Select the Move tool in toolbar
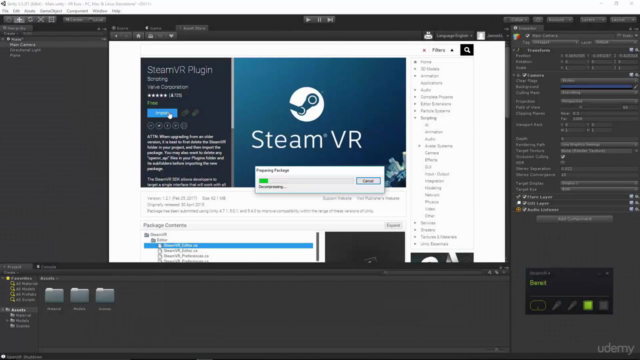Viewport: 640px width, 360px height. click(19, 20)
